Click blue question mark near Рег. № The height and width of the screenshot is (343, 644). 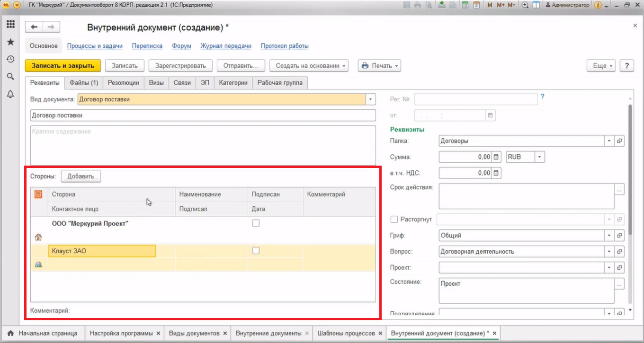coord(543,96)
